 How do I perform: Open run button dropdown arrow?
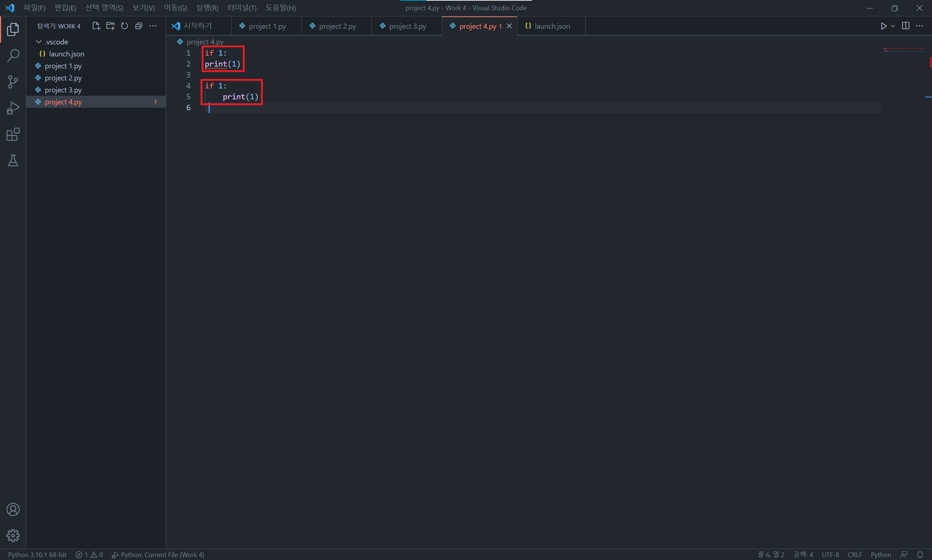point(893,26)
